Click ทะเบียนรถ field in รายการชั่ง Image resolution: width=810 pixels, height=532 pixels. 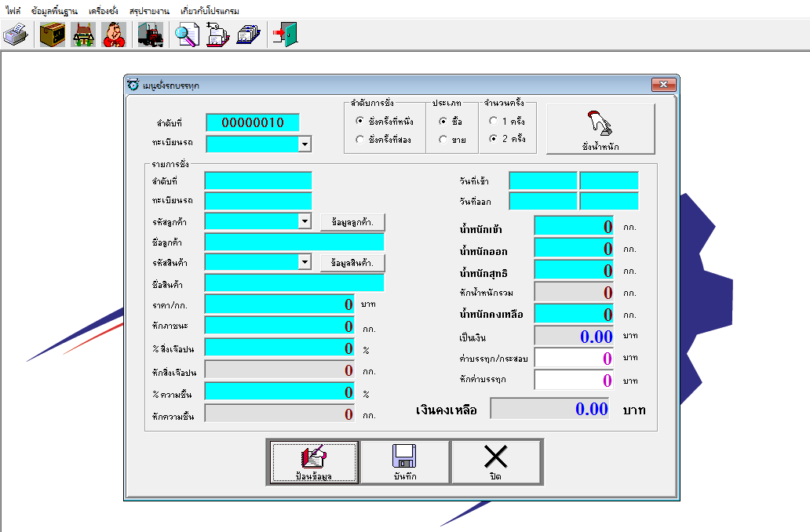click(x=258, y=200)
